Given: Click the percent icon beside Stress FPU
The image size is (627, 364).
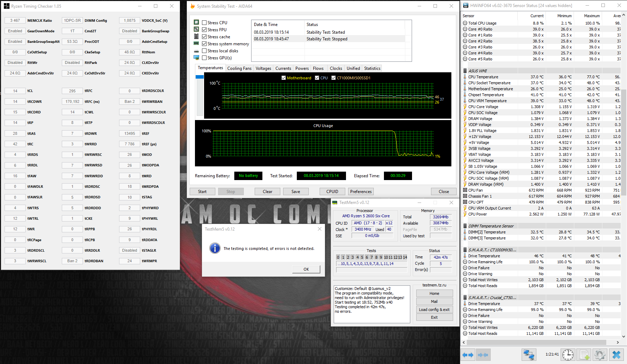Looking at the screenshot, I should click(196, 29).
